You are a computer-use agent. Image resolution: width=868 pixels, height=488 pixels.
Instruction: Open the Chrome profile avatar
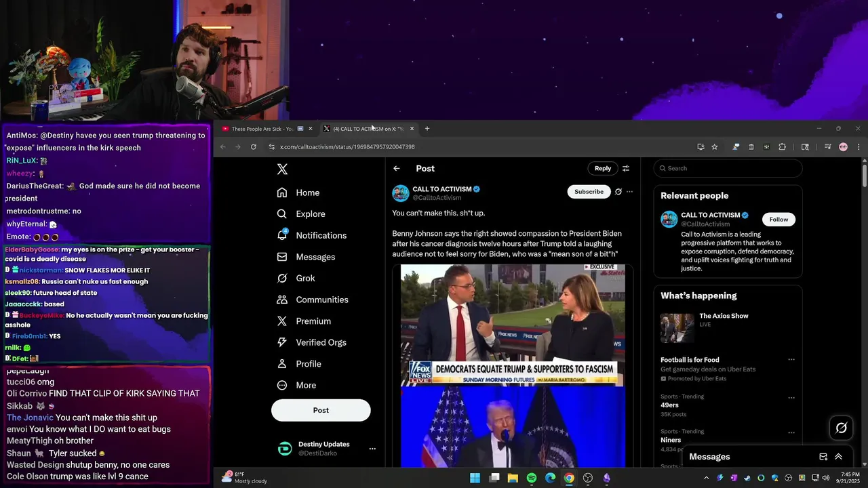[x=843, y=147]
